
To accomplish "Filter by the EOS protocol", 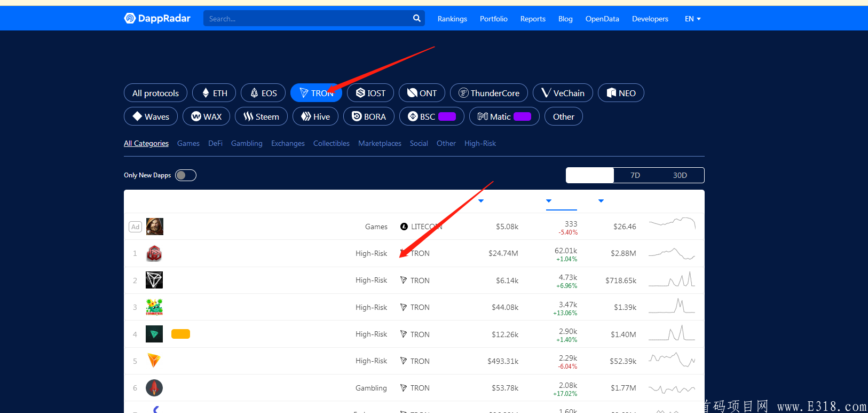I will 263,93.
